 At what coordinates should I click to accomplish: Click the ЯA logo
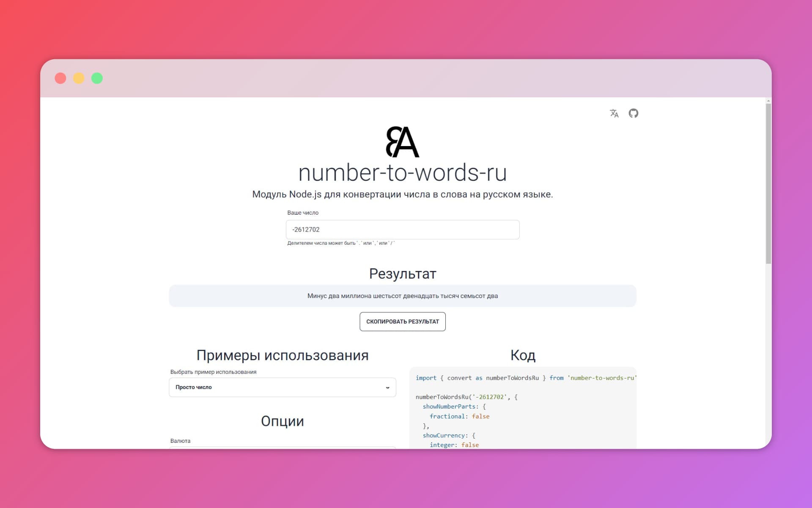[x=402, y=142]
